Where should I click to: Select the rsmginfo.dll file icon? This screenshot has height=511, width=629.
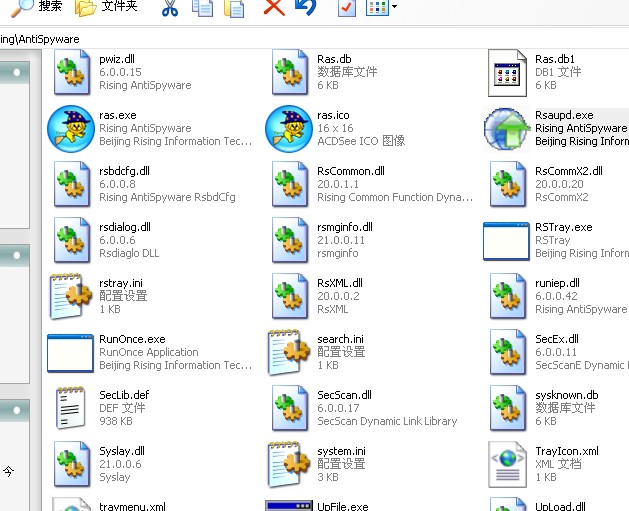tap(290, 240)
